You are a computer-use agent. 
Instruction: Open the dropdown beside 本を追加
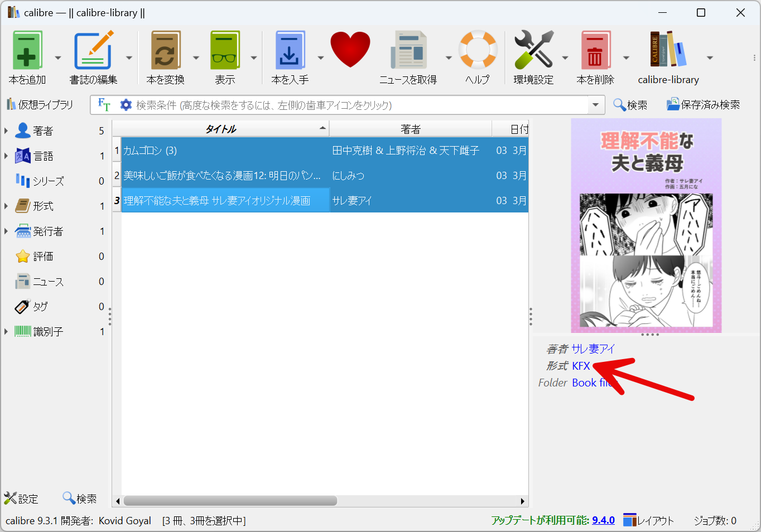(57, 57)
